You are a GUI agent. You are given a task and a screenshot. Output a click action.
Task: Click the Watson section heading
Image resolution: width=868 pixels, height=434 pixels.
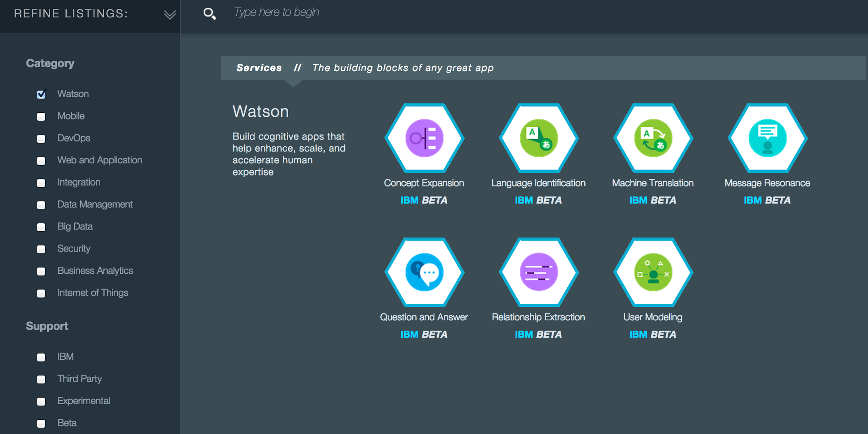click(x=261, y=111)
